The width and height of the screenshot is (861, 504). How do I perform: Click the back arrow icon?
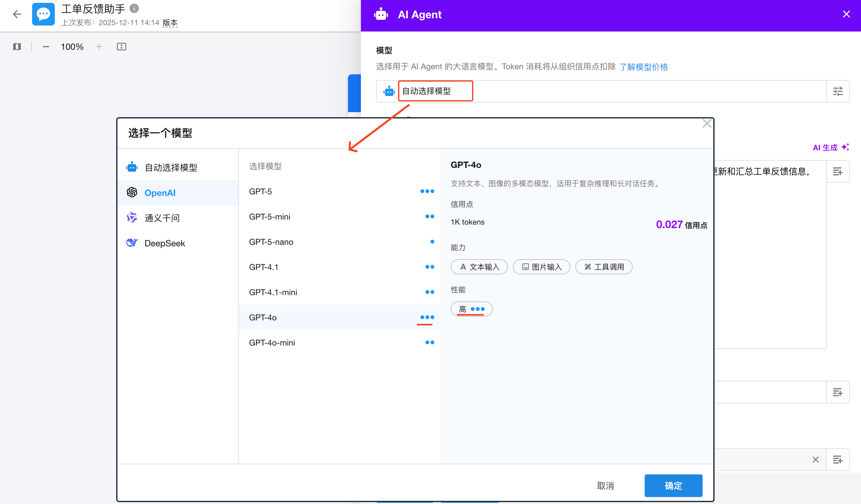pyautogui.click(x=17, y=14)
